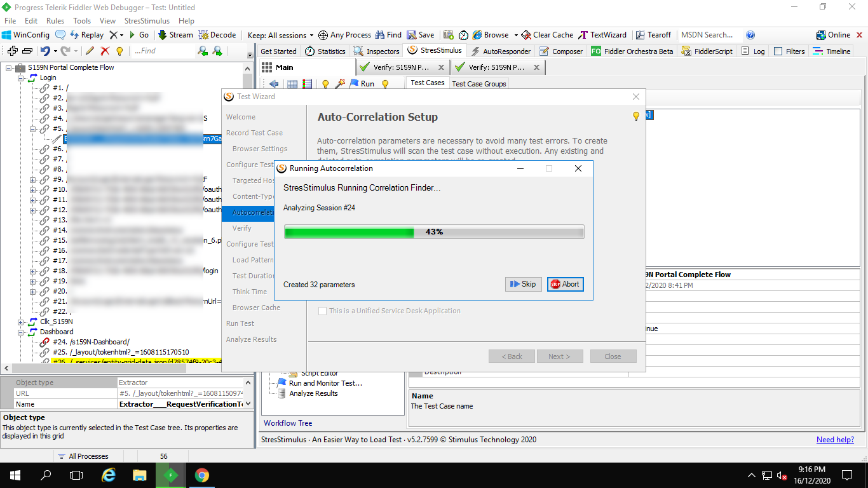This screenshot has width=868, height=488.
Task: Click the Test Wizard hint lightbulb
Action: (x=635, y=116)
